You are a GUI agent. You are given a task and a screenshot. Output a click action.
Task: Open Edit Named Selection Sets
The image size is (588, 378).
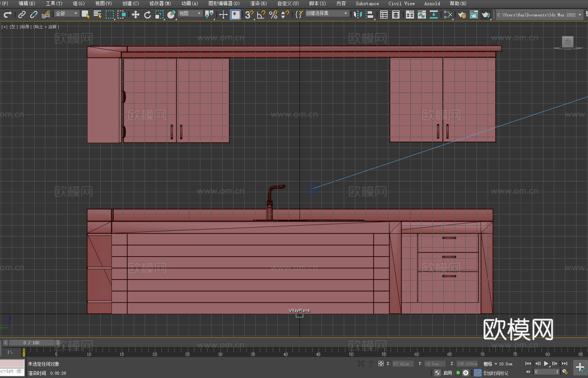point(299,14)
